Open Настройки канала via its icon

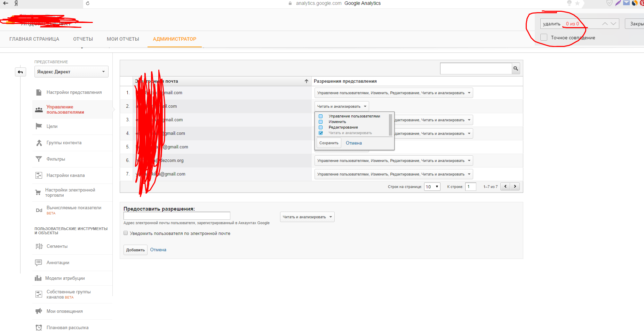tap(39, 176)
